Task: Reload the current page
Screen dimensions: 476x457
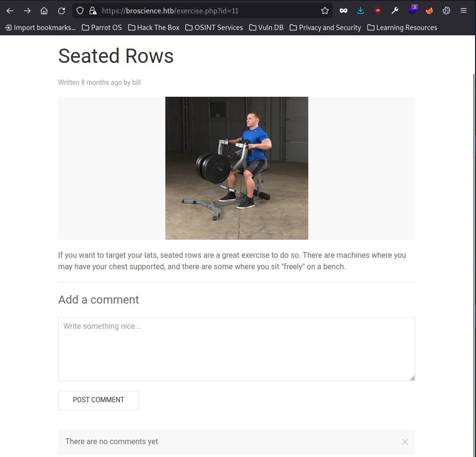Action: (x=61, y=10)
